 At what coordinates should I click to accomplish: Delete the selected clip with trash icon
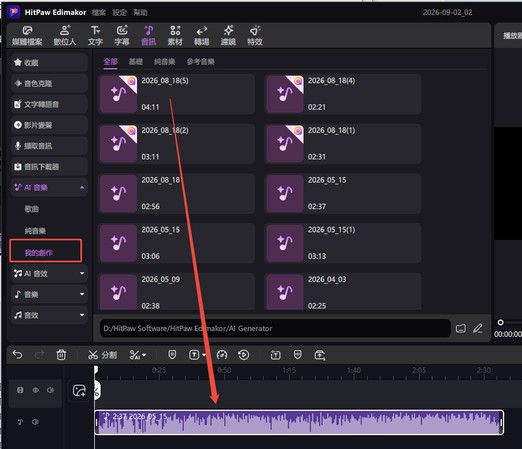click(x=61, y=355)
